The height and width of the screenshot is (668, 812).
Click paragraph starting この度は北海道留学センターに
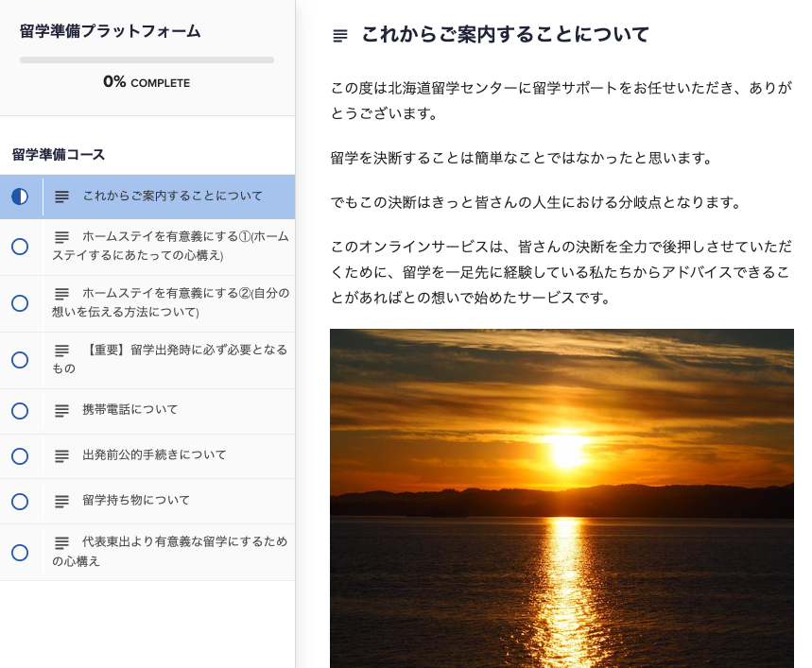pos(561,100)
